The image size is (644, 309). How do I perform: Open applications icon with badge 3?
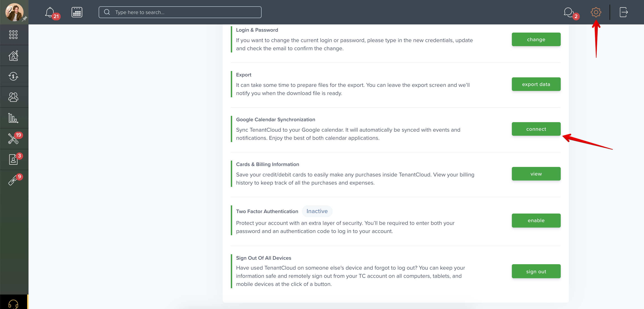click(13, 159)
